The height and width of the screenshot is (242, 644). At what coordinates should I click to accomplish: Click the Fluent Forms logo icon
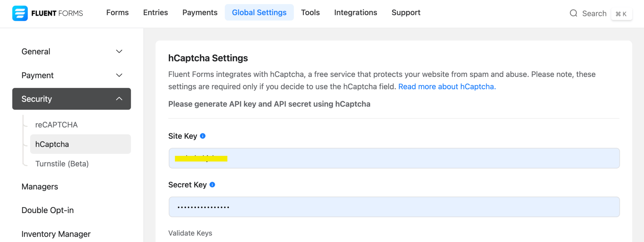click(x=20, y=13)
